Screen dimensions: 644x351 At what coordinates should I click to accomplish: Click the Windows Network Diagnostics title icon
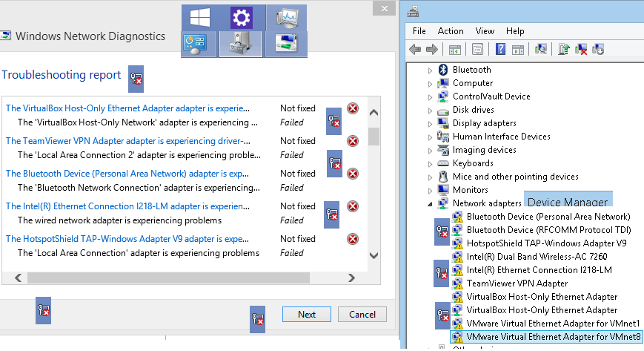pos(5,36)
